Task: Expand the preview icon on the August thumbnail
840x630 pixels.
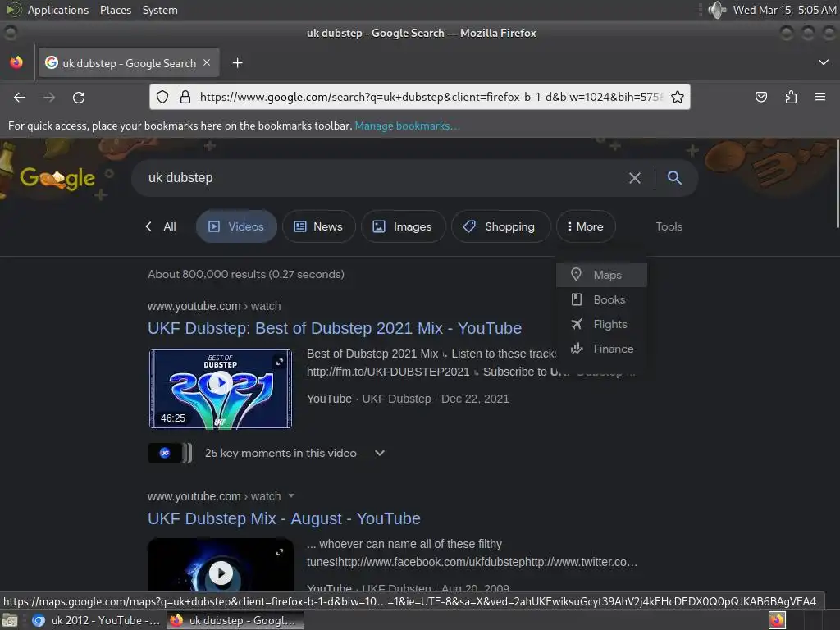Action: coord(279,552)
